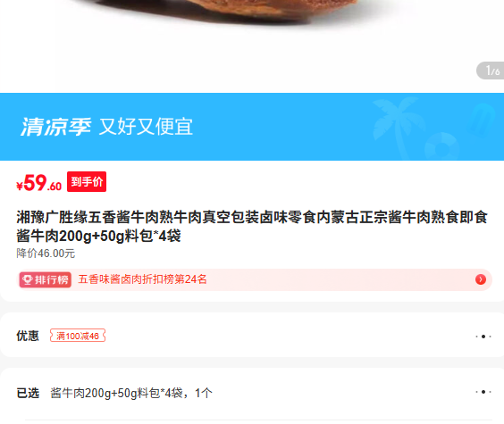Tap the 降价46.00元 price drop note
This screenshot has height=424, width=504.
[46, 254]
